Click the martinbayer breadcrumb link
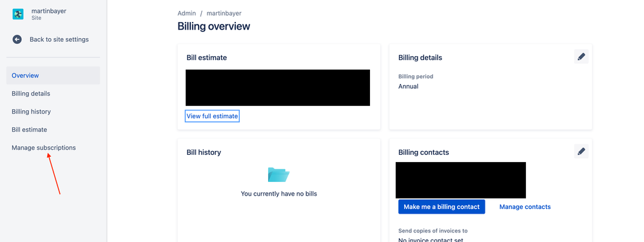 coord(224,13)
